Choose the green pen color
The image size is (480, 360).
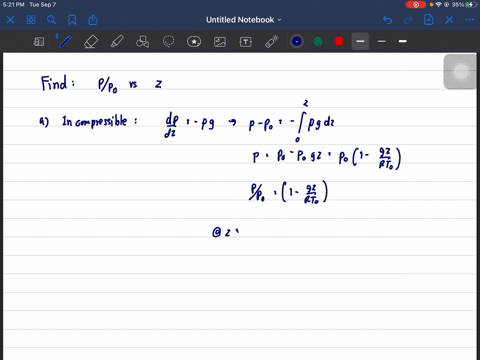tap(318, 41)
